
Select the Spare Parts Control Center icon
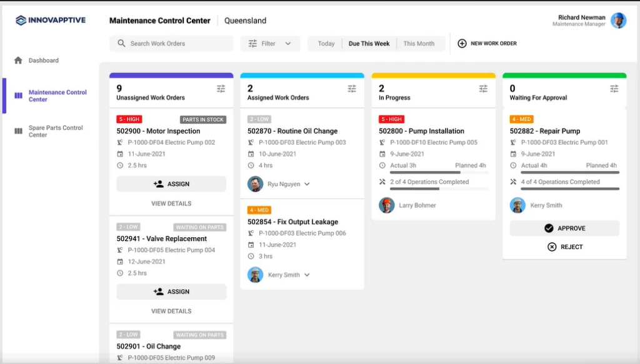(19, 131)
